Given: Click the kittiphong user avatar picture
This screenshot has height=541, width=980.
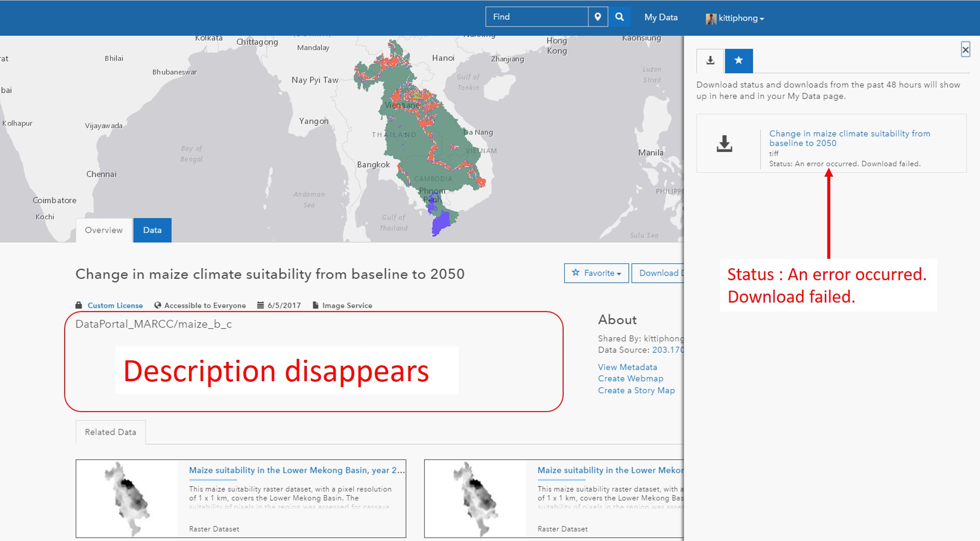Looking at the screenshot, I should pos(711,18).
